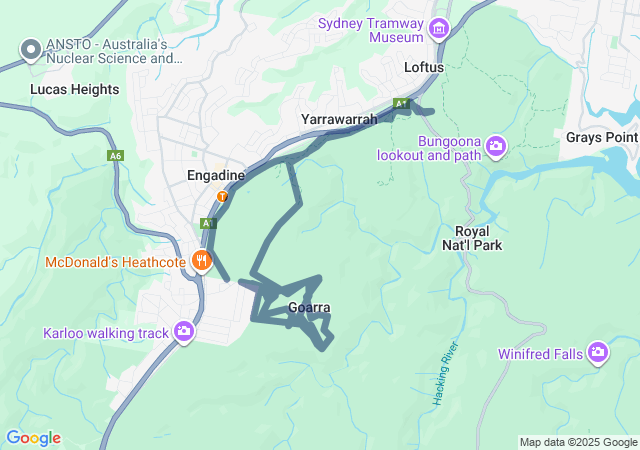Click the Sydney Tramway Museum icon
The height and width of the screenshot is (450, 640).
pos(439,29)
